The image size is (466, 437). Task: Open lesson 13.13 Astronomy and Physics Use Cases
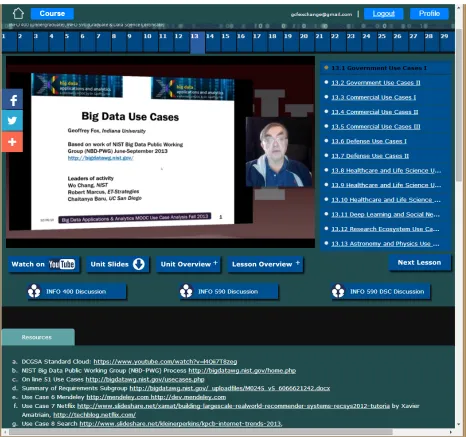385,244
